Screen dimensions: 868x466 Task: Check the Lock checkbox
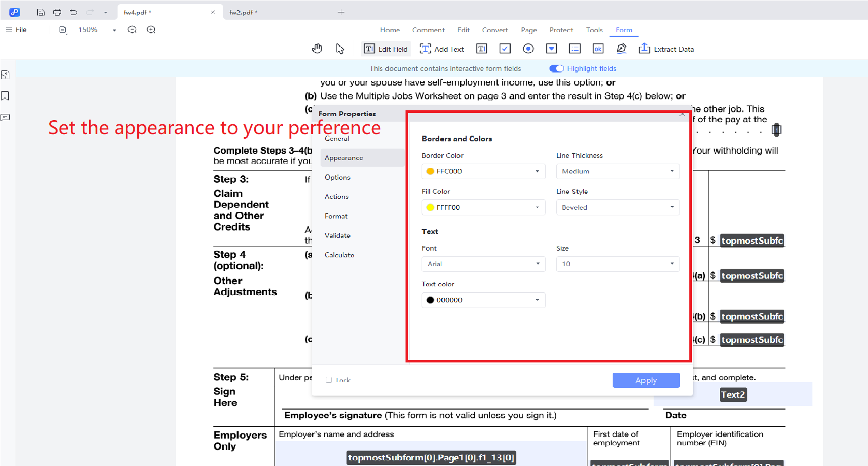[329, 380]
